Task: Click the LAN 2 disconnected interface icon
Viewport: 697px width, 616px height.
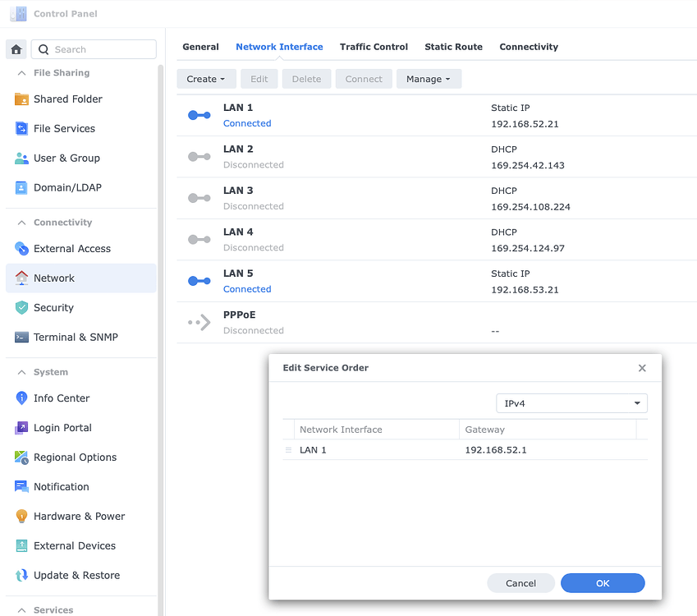Action: pyautogui.click(x=199, y=157)
